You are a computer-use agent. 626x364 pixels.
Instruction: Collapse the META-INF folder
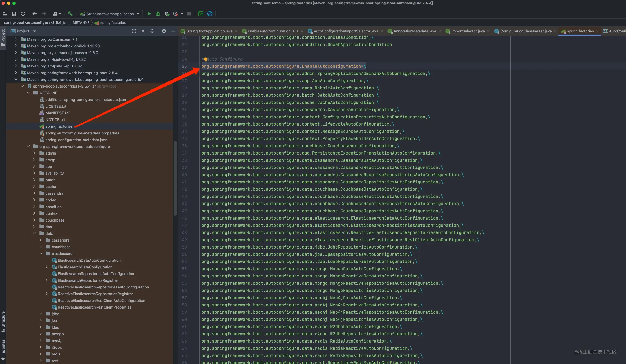(28, 93)
